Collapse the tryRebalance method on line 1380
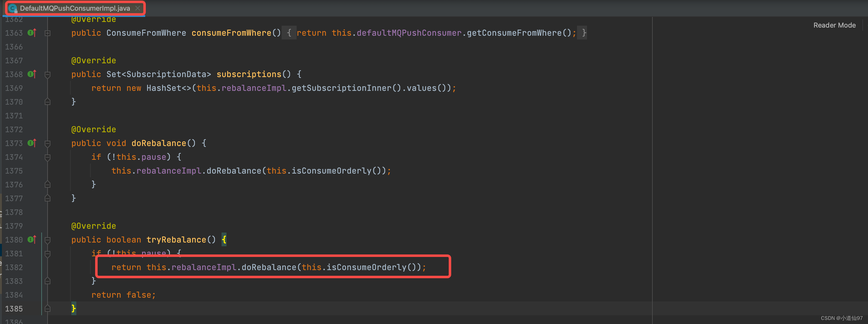Screen dimensions: 868x324 (x=48, y=240)
